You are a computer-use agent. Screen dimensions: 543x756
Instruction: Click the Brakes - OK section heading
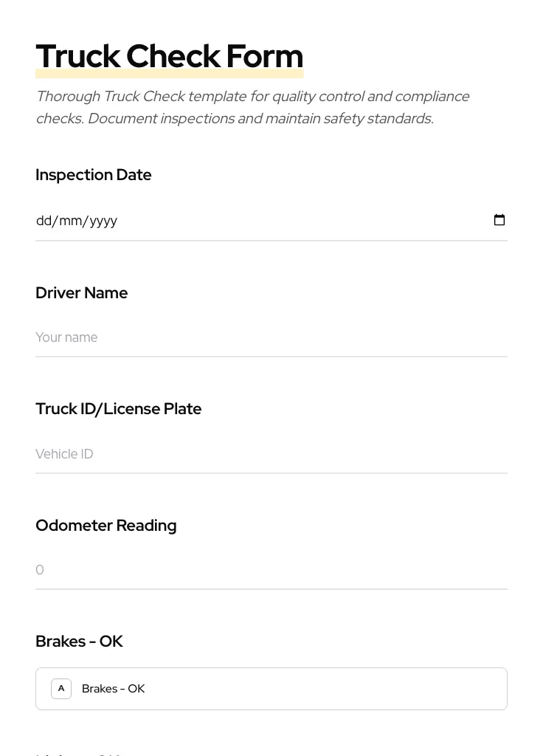[x=79, y=641]
